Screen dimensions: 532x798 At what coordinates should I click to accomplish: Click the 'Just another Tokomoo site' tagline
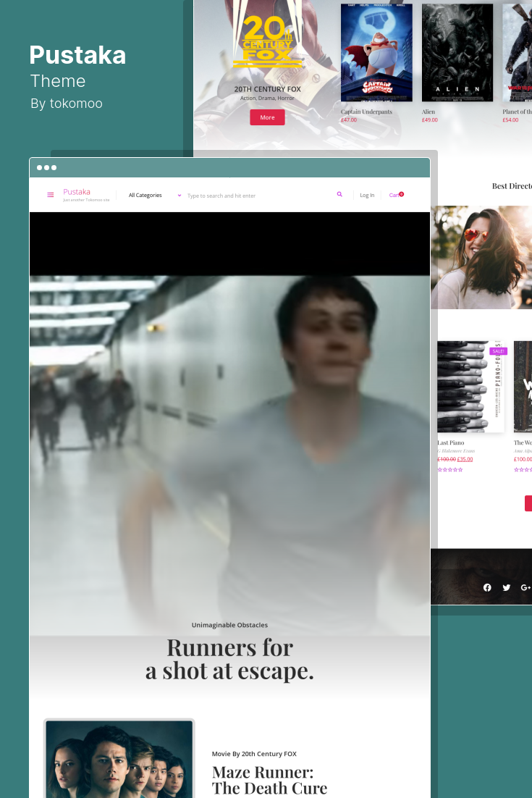click(86, 200)
